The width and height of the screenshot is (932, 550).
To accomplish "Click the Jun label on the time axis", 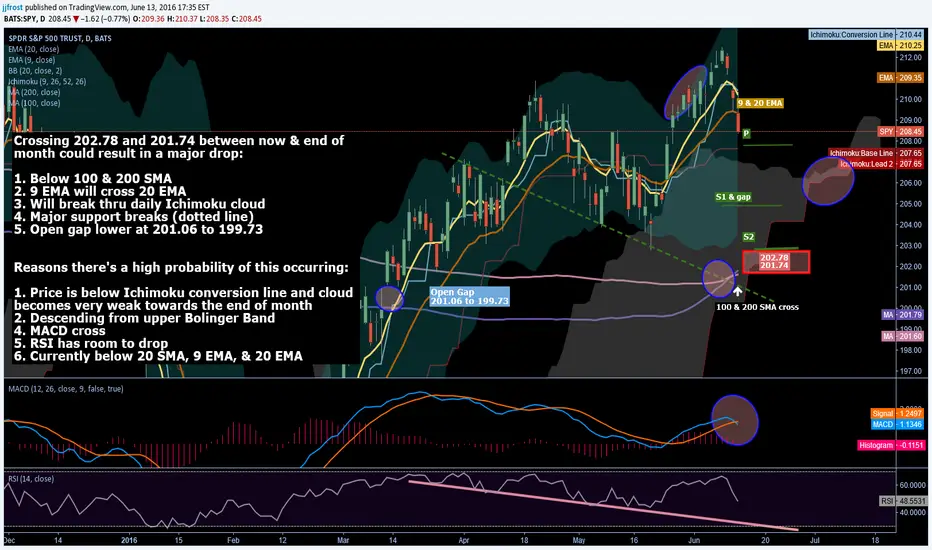I will tap(694, 540).
